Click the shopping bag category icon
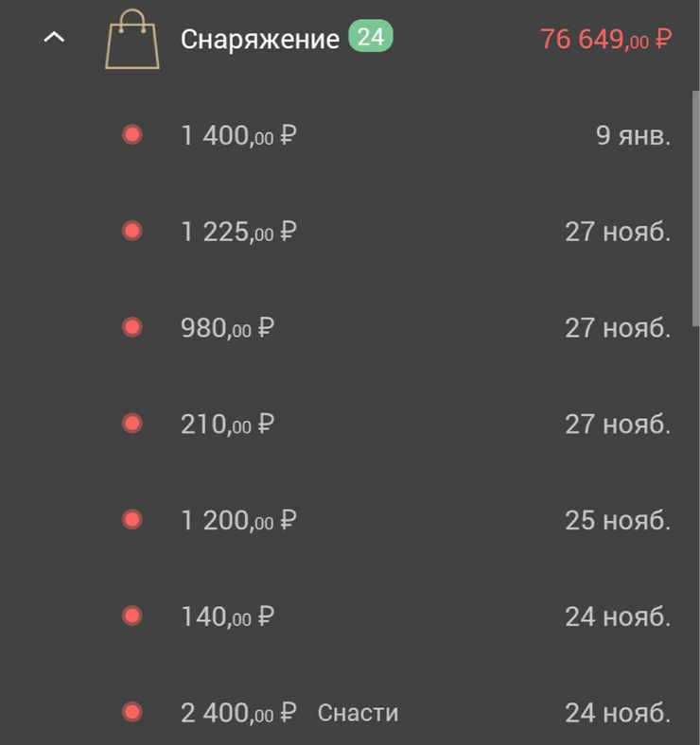Viewport: 700px width, 745px height. click(132, 39)
